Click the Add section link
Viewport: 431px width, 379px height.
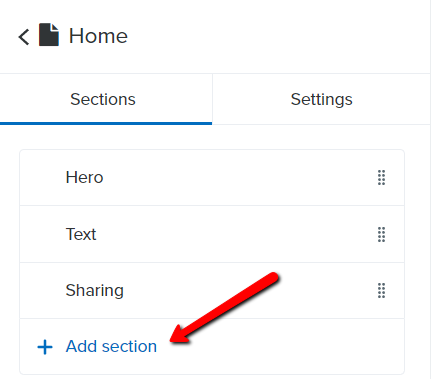pyautogui.click(x=111, y=346)
